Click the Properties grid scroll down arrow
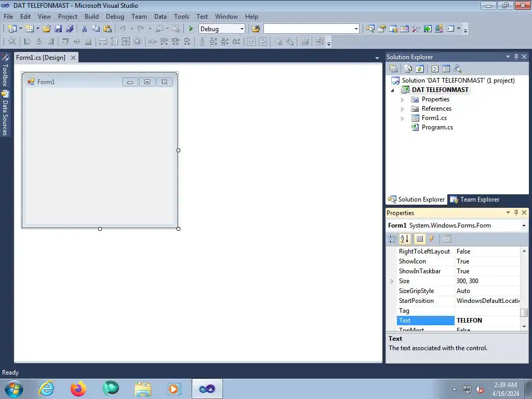Image resolution: width=532 pixels, height=399 pixels. tap(524, 326)
